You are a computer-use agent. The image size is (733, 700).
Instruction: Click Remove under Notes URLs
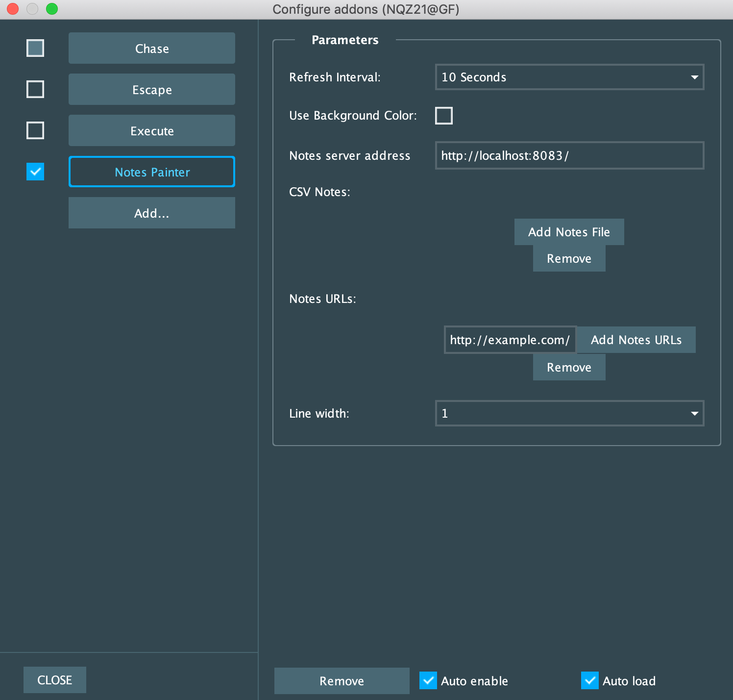(569, 367)
